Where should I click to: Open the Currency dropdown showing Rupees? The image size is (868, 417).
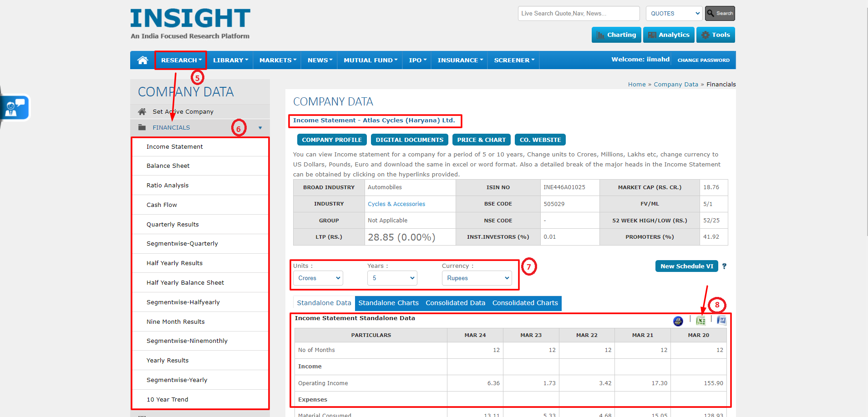click(477, 278)
